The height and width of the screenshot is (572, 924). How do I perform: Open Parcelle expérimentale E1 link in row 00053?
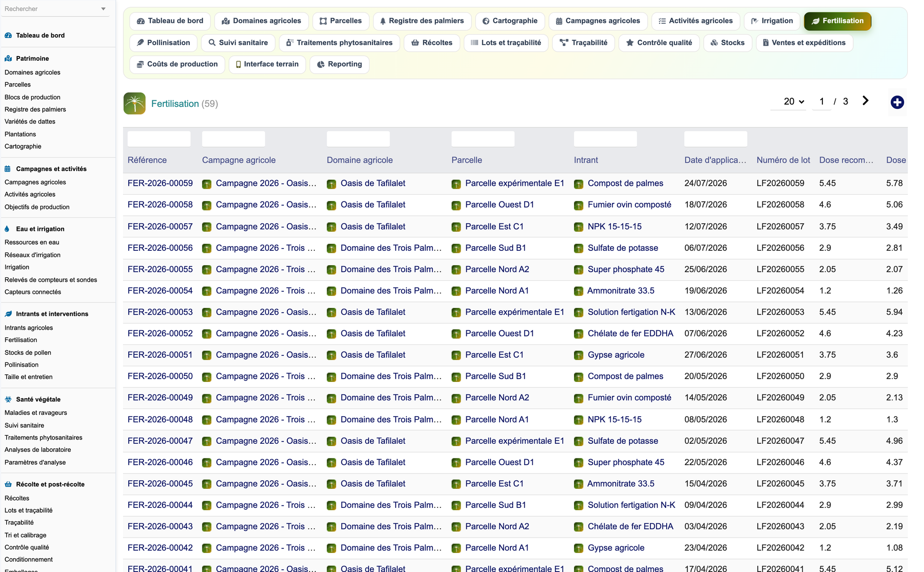click(x=515, y=312)
